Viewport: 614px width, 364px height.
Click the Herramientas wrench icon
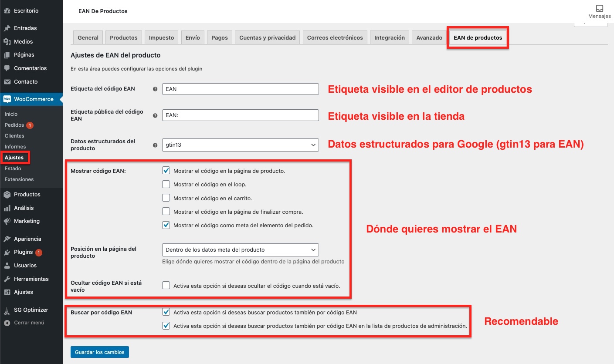(7, 279)
